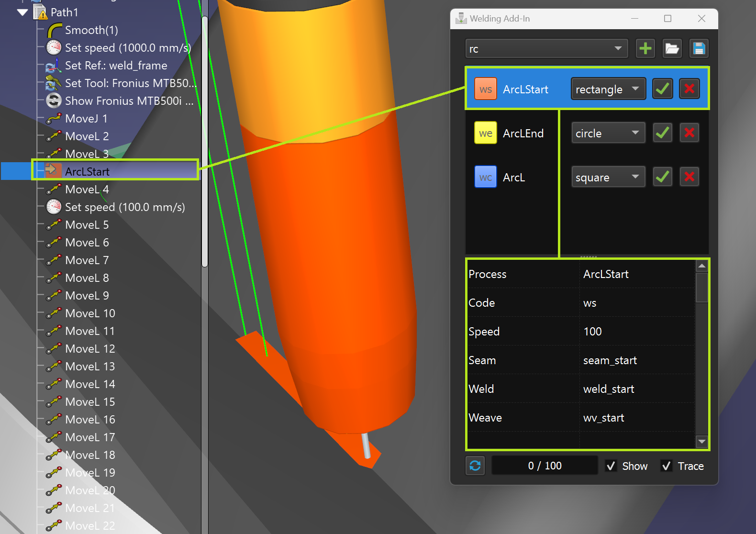The image size is (756, 534).
Task: Select the ArcLEnd process row
Action: [x=523, y=133]
